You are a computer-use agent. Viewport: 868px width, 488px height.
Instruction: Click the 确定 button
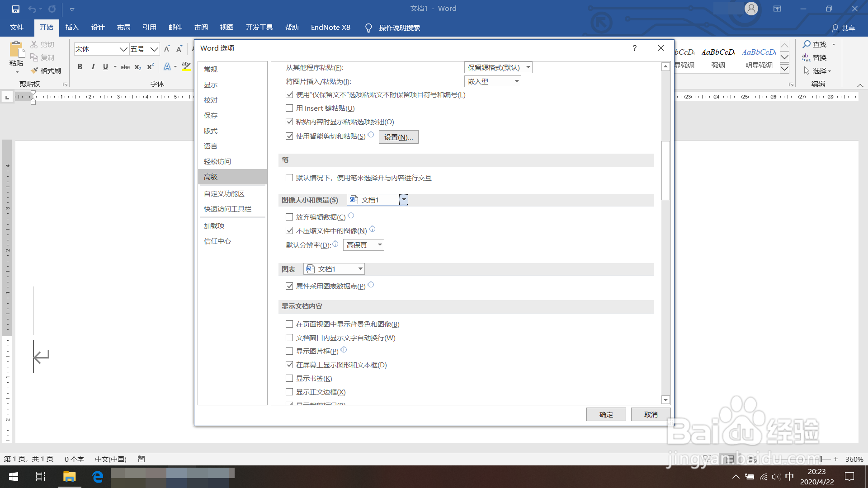click(x=606, y=414)
